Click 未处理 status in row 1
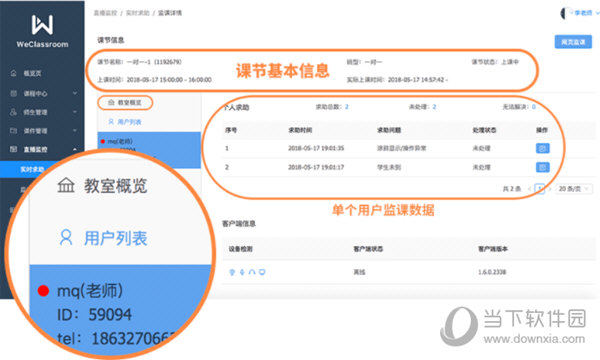The image size is (600, 360). tap(481, 148)
